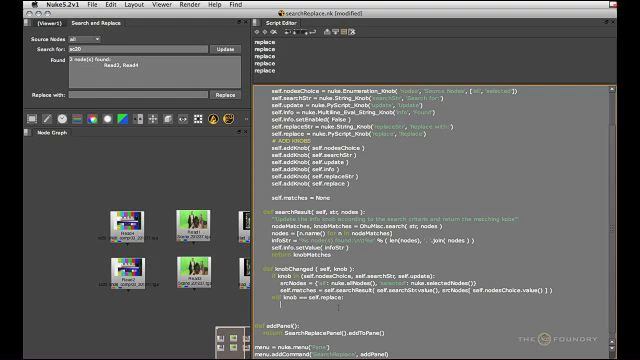The height and width of the screenshot is (360, 640).
Task: Open the File menu
Action: tap(93, 4)
